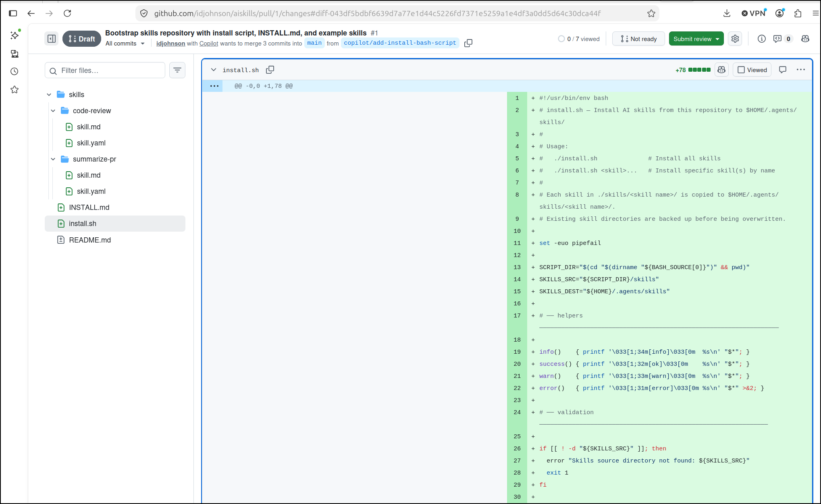The image size is (821, 504).
Task: Open copilot/add-install-bash-script branch link
Action: 400,43
